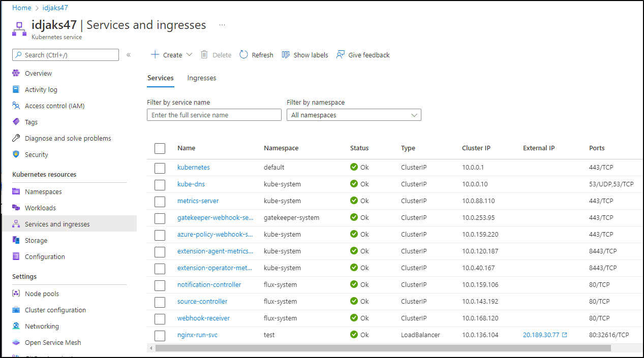Click the Show labels icon
The width and height of the screenshot is (644, 358).
point(286,54)
